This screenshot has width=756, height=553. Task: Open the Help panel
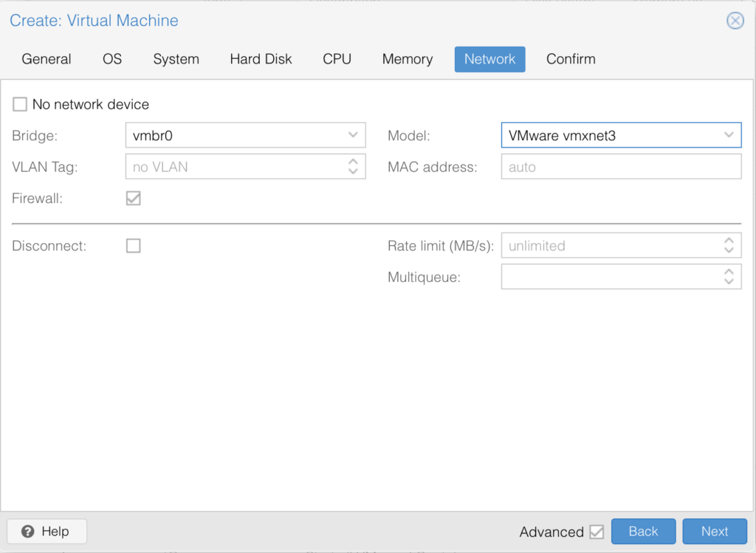point(46,531)
